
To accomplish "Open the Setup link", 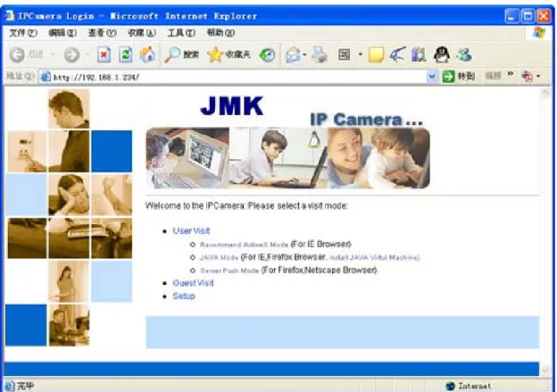I will coord(184,296).
